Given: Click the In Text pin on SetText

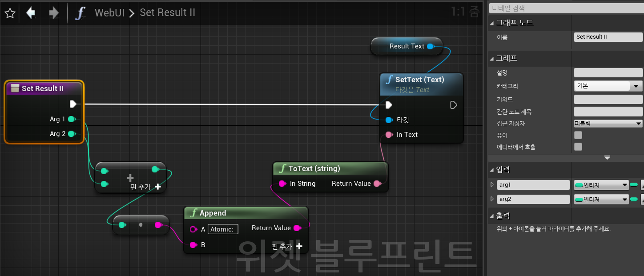Looking at the screenshot, I should 389,135.
